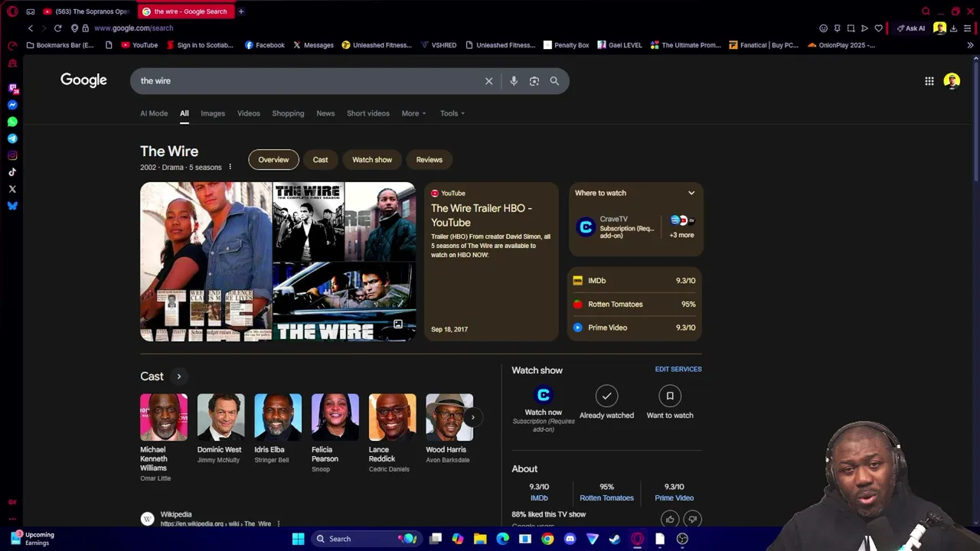Select the Reviews chip

pyautogui.click(x=429, y=160)
